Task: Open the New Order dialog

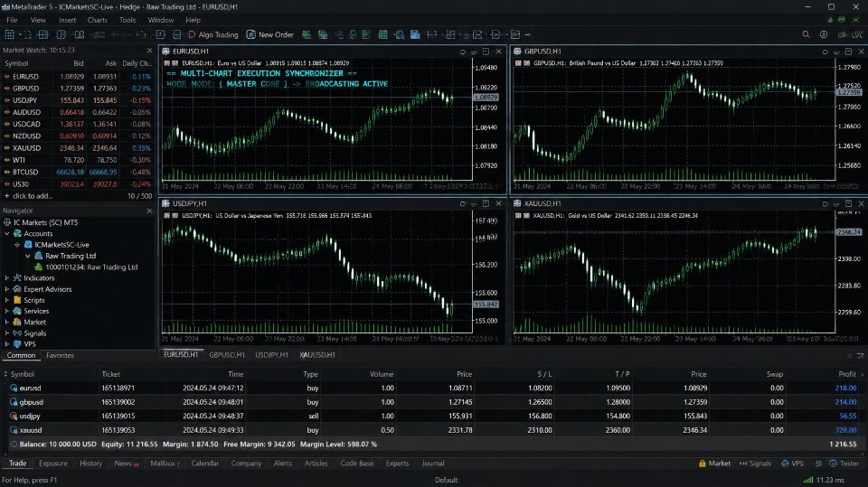Action: click(x=269, y=34)
